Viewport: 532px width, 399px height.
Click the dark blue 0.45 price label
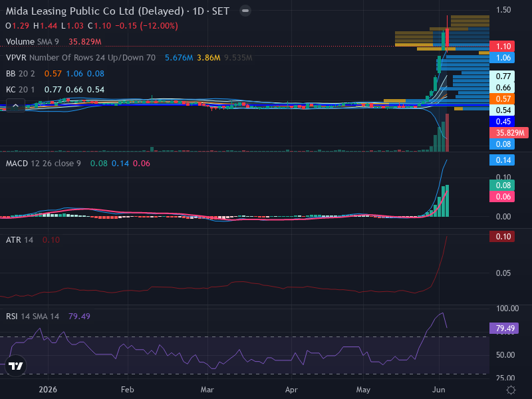(x=502, y=122)
